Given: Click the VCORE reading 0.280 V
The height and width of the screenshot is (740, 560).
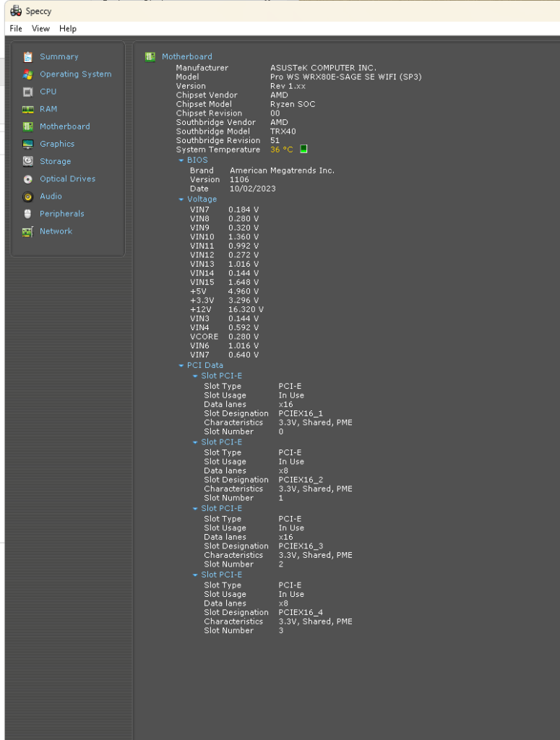Looking at the screenshot, I should click(x=244, y=337).
